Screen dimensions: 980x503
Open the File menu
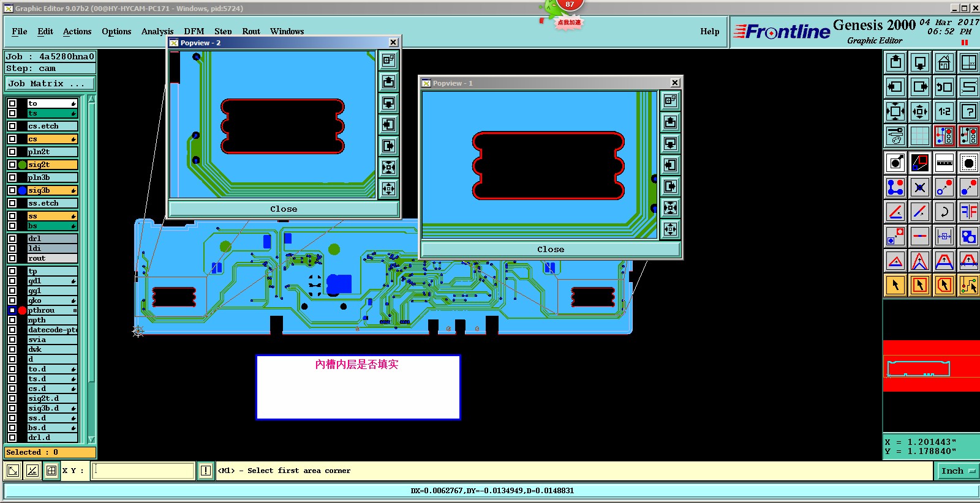(20, 31)
